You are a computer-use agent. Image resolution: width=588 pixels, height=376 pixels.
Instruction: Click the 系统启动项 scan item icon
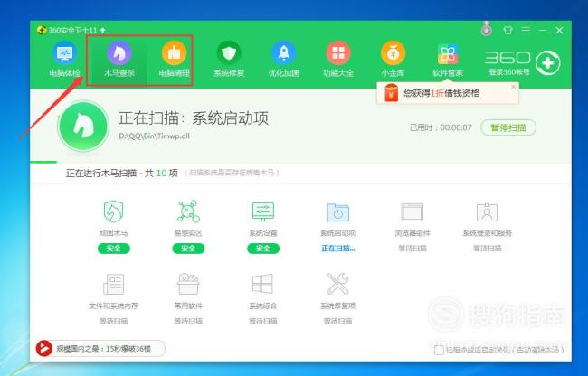338,212
